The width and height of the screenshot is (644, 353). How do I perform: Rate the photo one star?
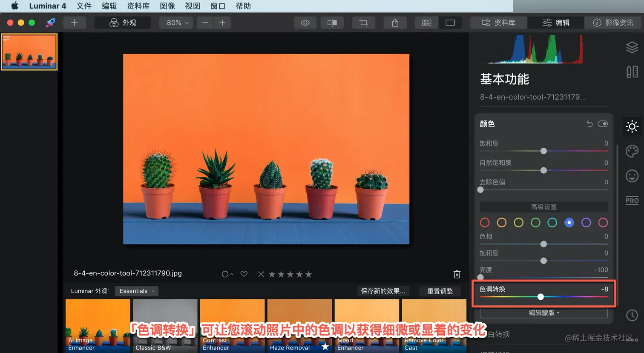pyautogui.click(x=272, y=274)
